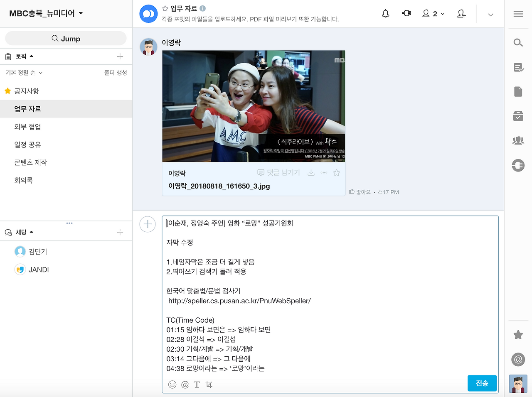Download the uploaded image via the download icon
Screen dimensions: 532x397
pos(311,172)
